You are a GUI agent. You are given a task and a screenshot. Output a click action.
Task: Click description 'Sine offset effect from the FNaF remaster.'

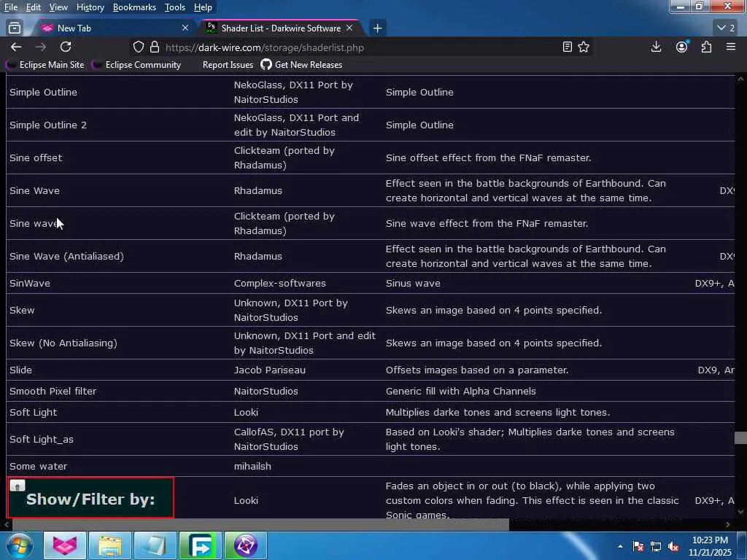click(488, 158)
